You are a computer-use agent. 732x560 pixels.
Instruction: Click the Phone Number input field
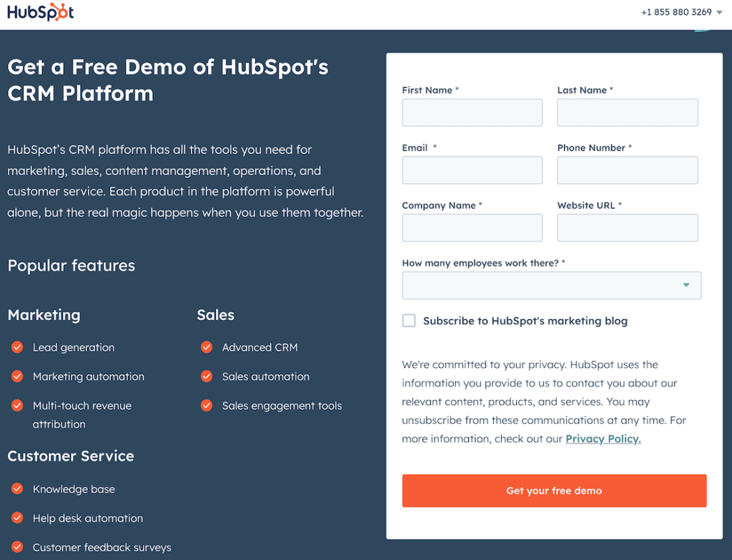point(627,170)
